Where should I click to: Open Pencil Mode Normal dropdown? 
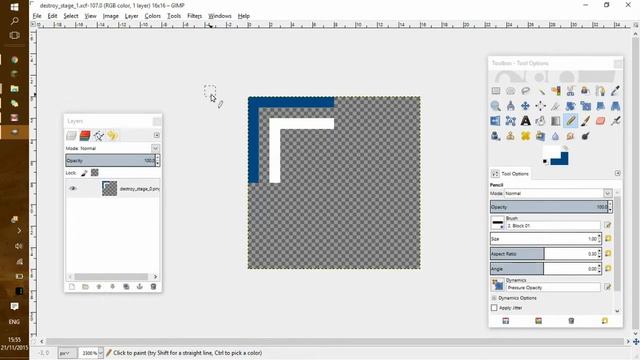607,193
